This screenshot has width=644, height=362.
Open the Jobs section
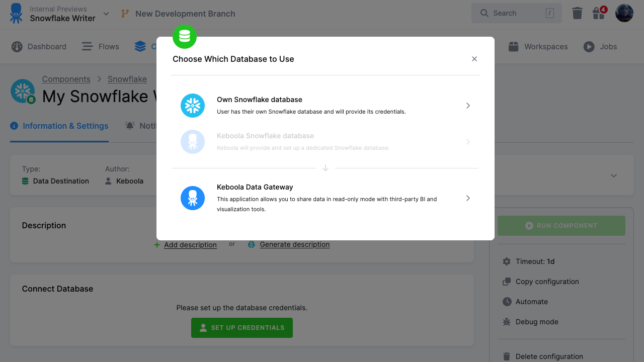600,46
